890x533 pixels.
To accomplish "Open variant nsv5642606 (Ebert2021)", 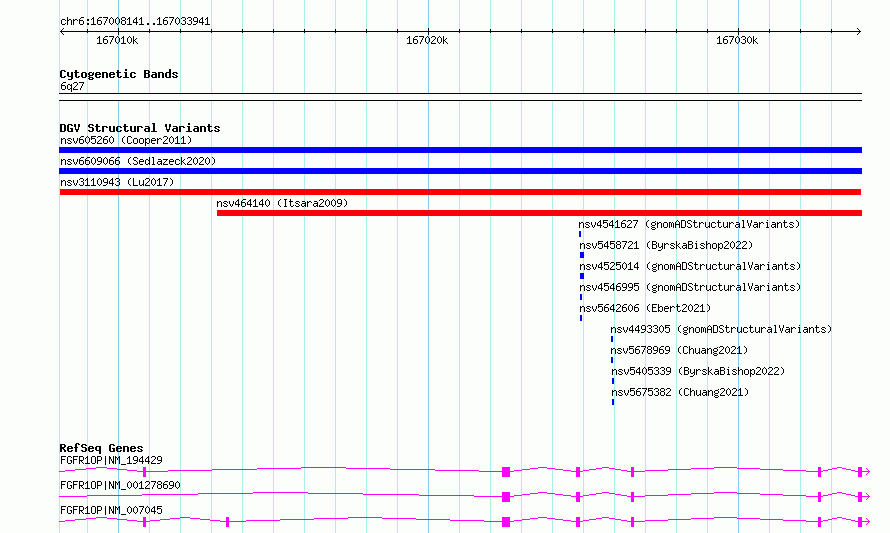I will tap(645, 308).
